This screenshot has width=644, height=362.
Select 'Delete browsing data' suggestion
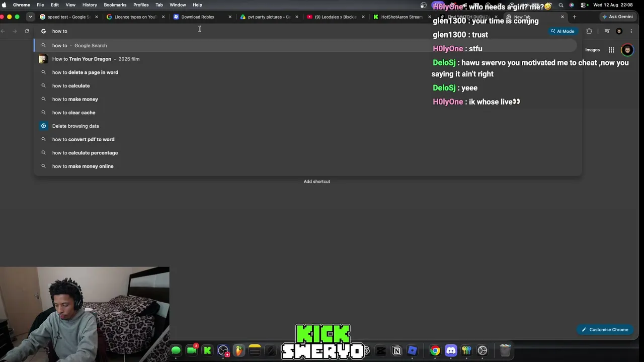pyautogui.click(x=307, y=126)
